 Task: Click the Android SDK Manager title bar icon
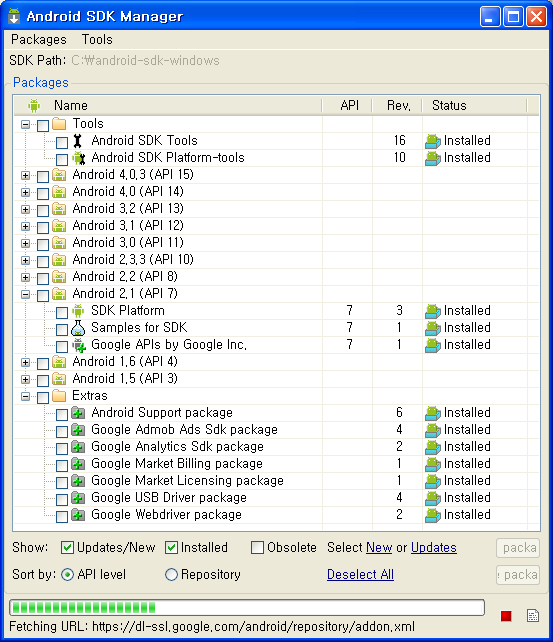14,16
